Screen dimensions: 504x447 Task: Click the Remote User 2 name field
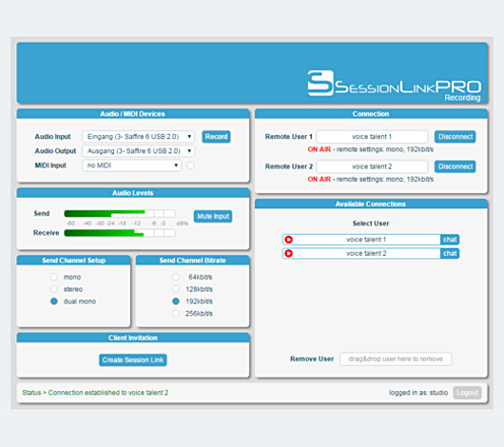(x=372, y=166)
